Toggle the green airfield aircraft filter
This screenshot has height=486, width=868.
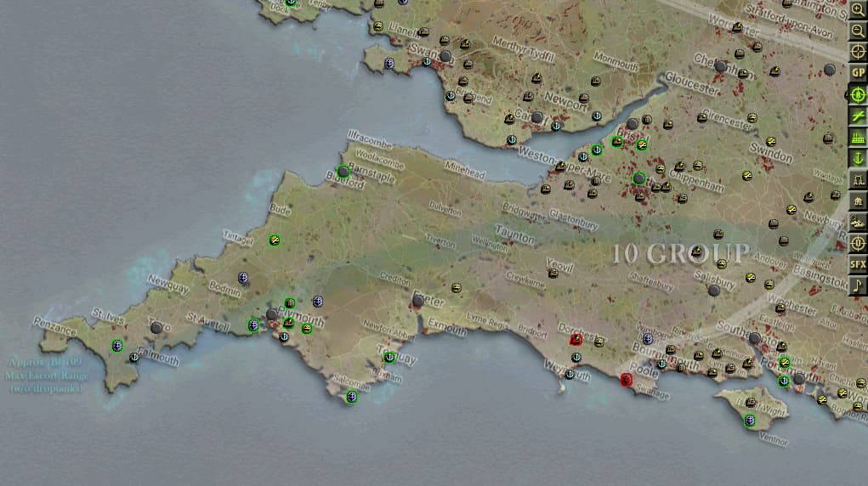coord(858,116)
